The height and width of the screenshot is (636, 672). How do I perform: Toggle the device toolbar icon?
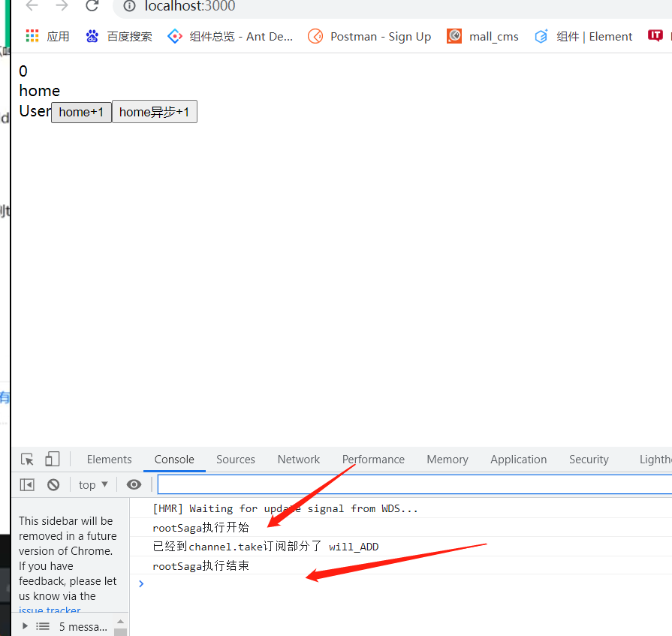point(53,459)
